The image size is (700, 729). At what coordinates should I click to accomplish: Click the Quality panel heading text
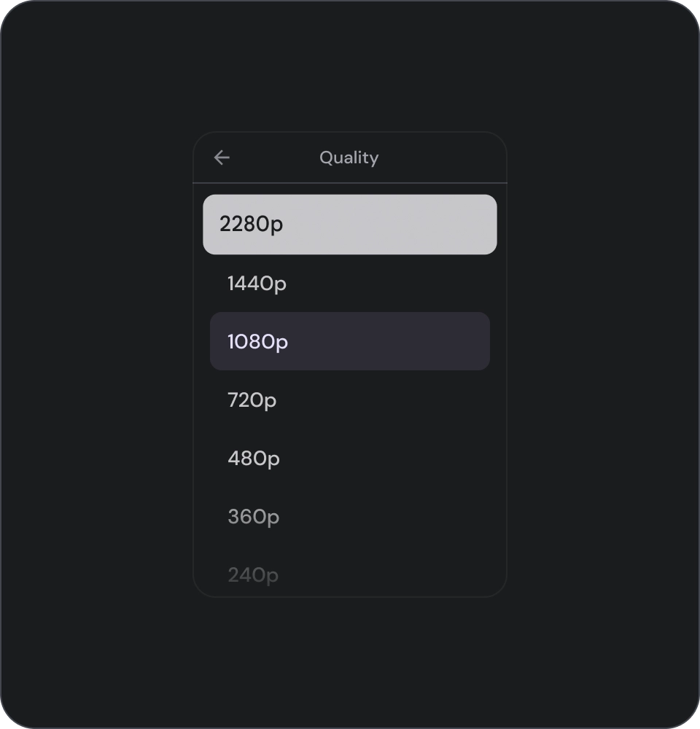click(349, 157)
